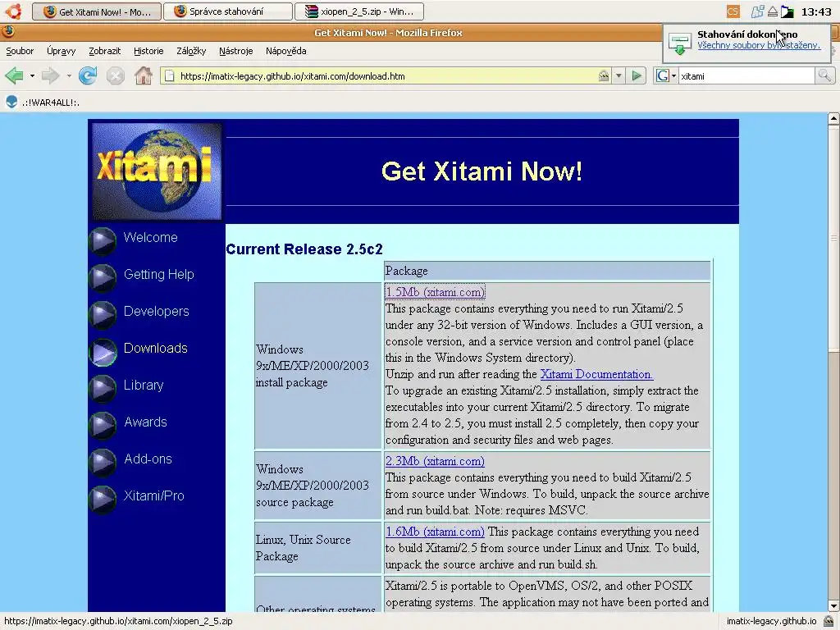840x630 pixels.
Task: Click the Stop loading button
Action: point(115,75)
